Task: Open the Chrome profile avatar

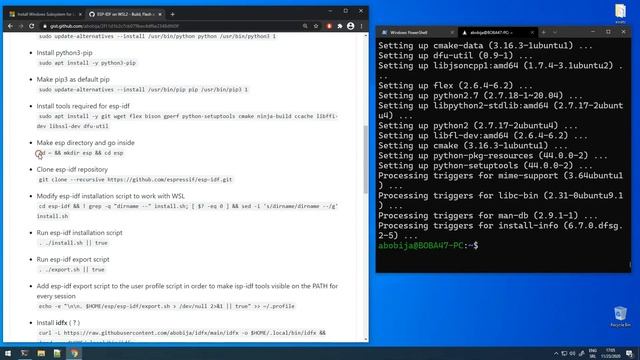Action: click(350, 26)
